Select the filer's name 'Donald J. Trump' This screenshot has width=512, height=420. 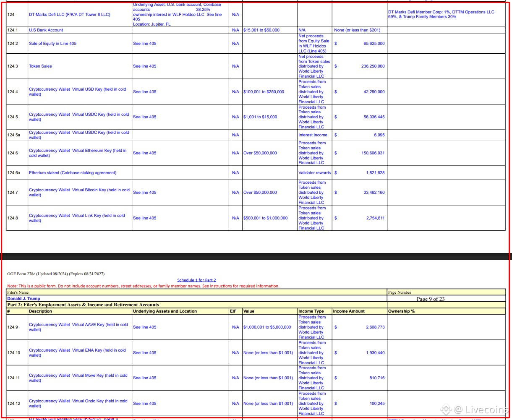point(24,299)
